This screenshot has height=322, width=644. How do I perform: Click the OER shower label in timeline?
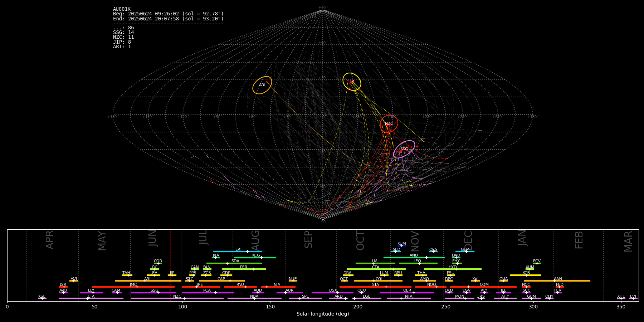(x=407, y=291)
